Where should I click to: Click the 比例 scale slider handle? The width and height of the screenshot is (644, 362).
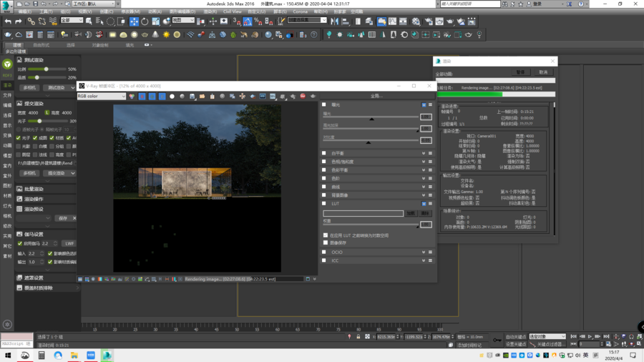click(46, 69)
